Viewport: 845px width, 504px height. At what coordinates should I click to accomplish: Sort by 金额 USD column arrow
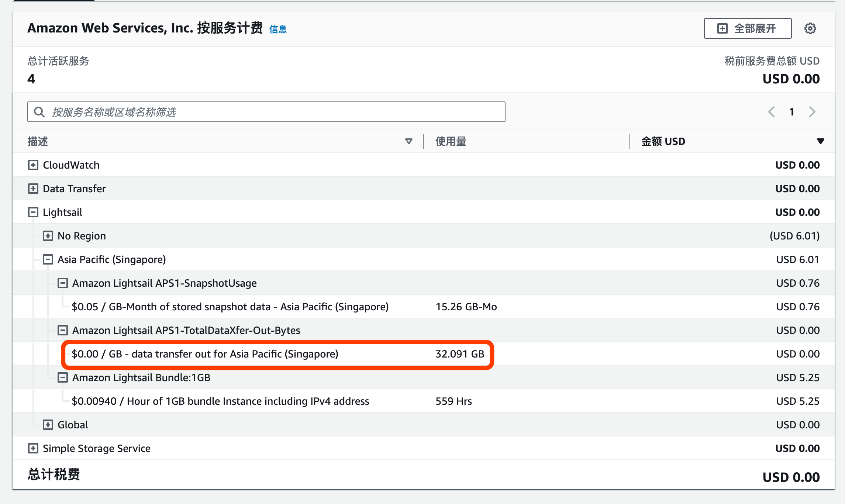pos(820,141)
